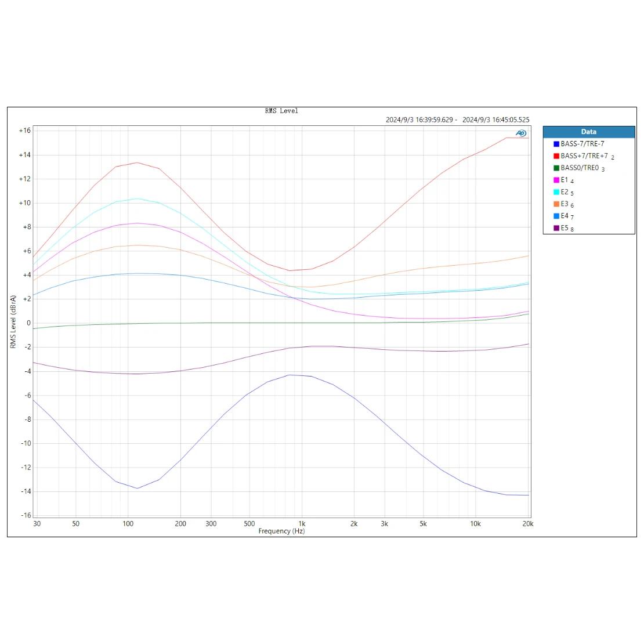
Task: Select the red BASS+7/TRE+7 legend swatch
Action: (556, 156)
